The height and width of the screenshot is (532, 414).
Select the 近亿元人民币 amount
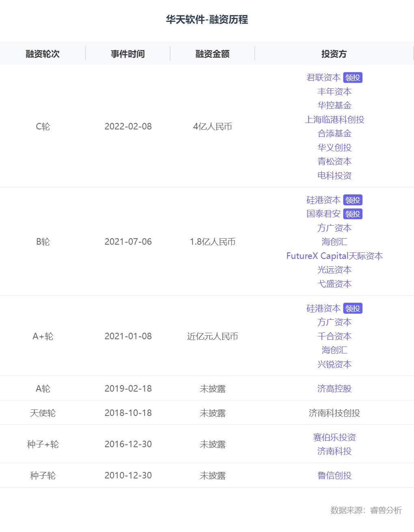pyautogui.click(x=213, y=336)
